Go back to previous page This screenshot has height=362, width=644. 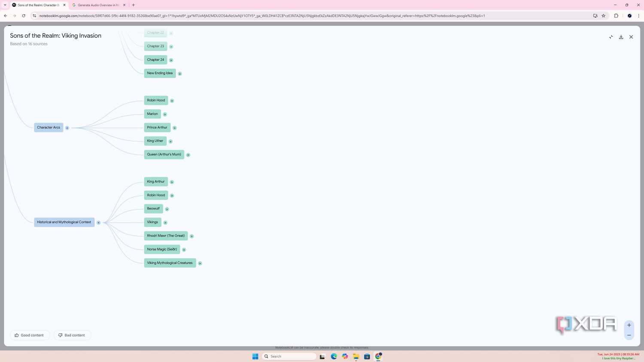[x=6, y=16]
